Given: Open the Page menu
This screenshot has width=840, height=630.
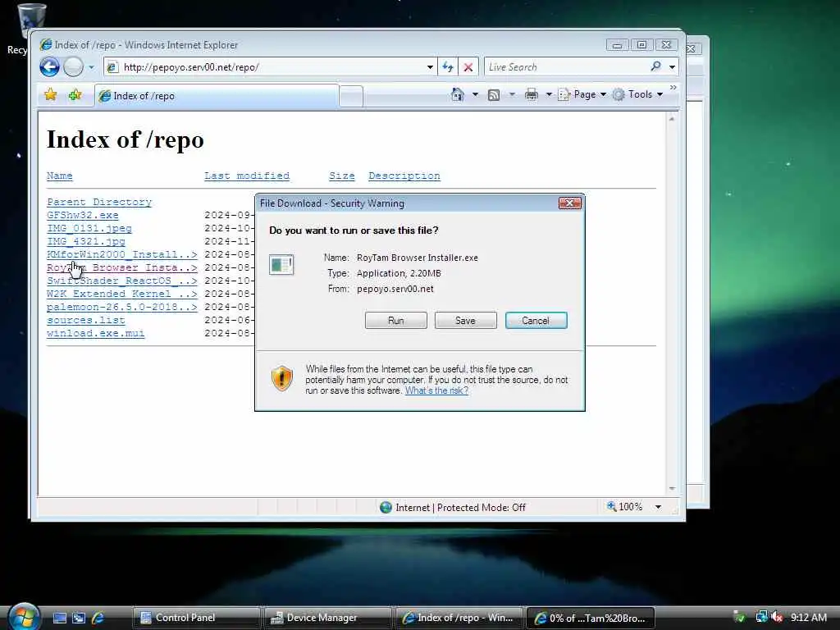Looking at the screenshot, I should [x=582, y=94].
